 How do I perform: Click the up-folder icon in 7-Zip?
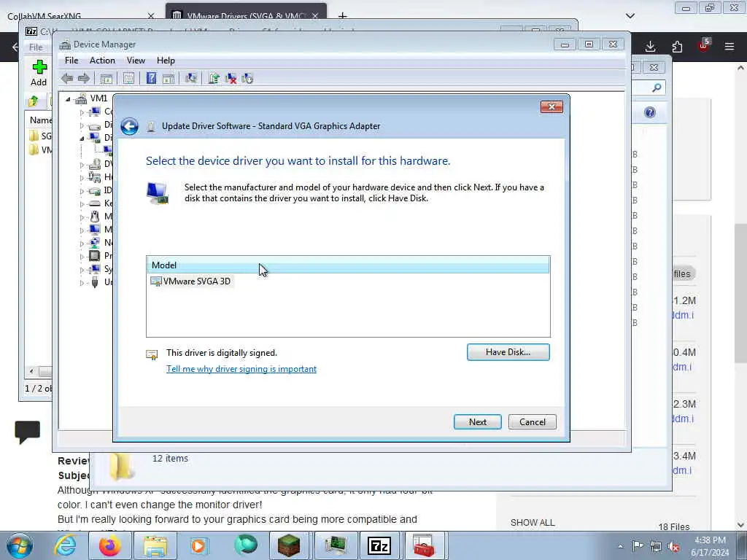click(x=34, y=101)
